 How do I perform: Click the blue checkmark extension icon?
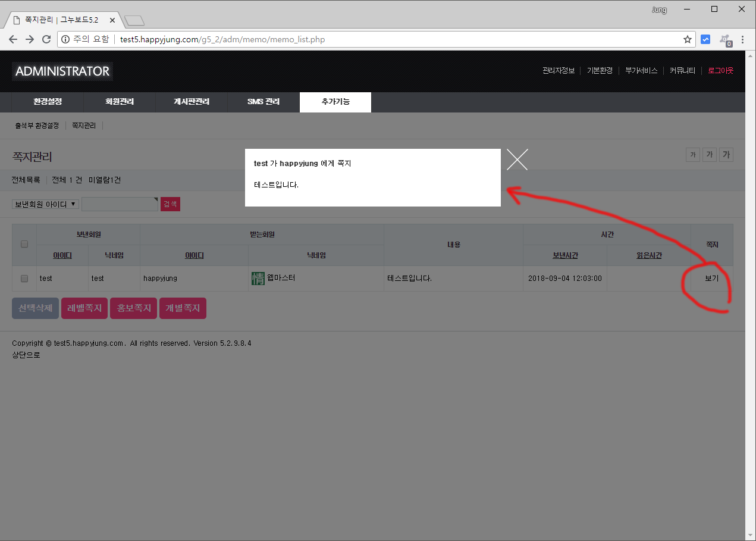pyautogui.click(x=705, y=40)
